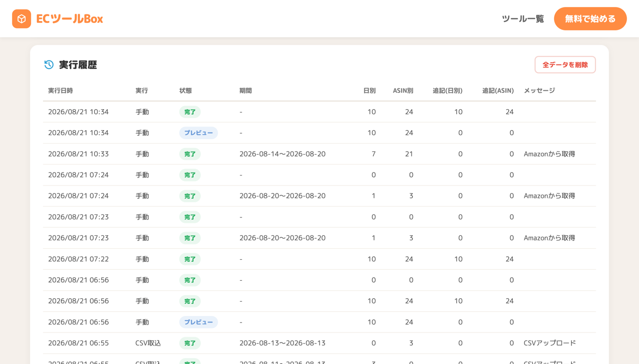Click Amazonから取得 message in the 07:24 row
Image resolution: width=639 pixels, height=364 pixels.
click(549, 196)
